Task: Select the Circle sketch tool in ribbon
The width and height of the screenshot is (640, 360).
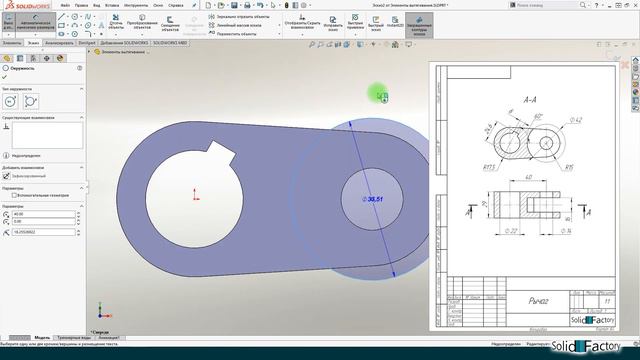Action: pos(75,17)
